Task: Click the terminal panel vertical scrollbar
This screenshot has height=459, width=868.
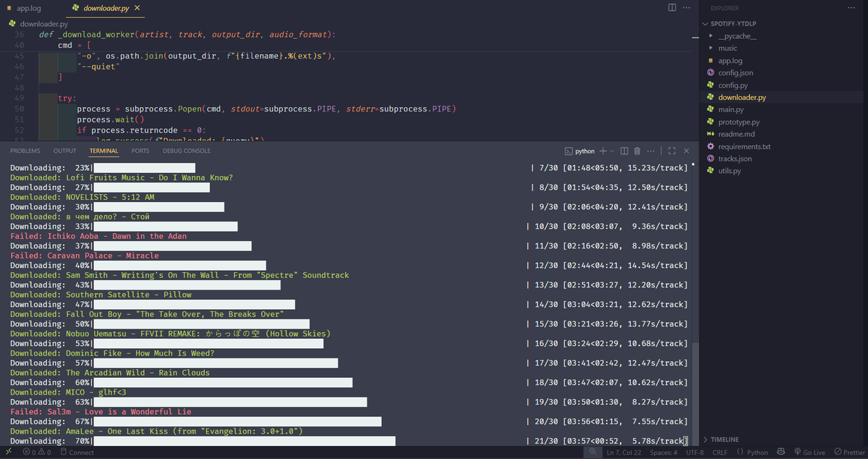Action: 696,395
